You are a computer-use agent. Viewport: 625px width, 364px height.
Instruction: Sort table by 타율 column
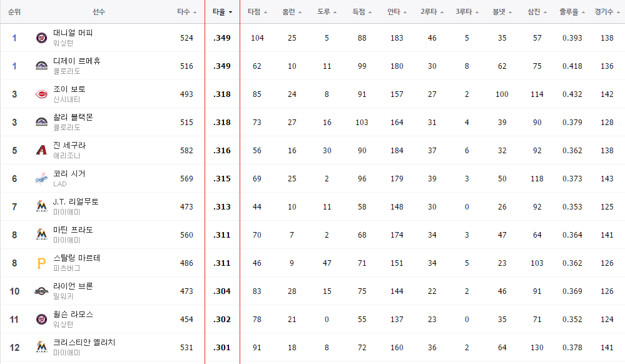pyautogui.click(x=222, y=12)
